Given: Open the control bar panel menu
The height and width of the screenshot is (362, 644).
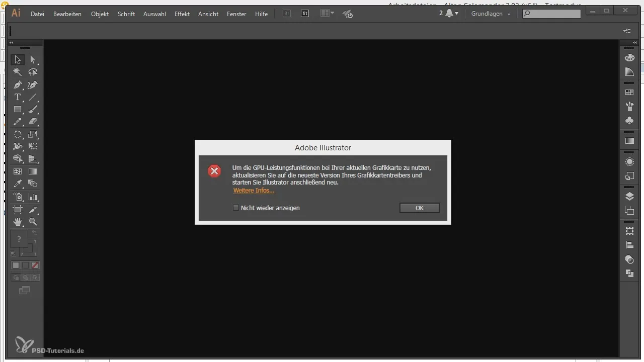Looking at the screenshot, I should click(x=627, y=31).
